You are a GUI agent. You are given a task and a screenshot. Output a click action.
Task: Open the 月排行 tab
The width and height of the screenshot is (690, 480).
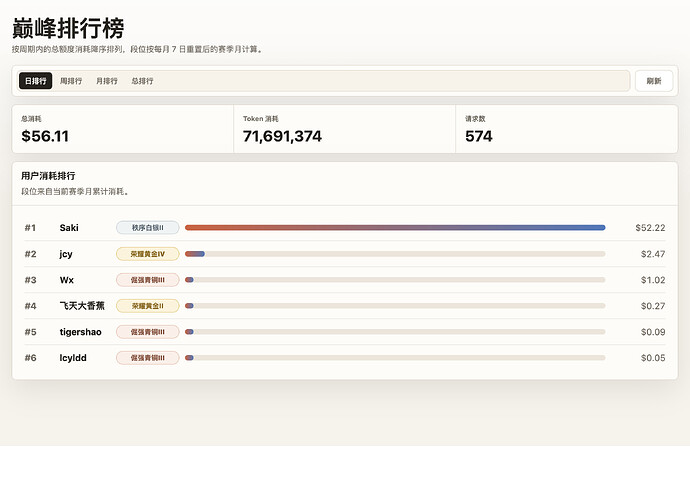[x=107, y=81]
